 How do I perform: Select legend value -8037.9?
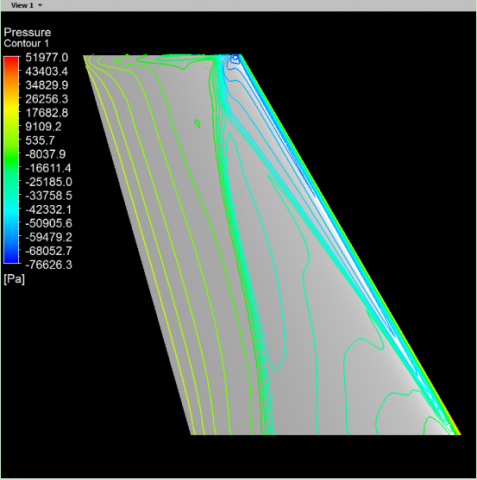click(x=46, y=154)
